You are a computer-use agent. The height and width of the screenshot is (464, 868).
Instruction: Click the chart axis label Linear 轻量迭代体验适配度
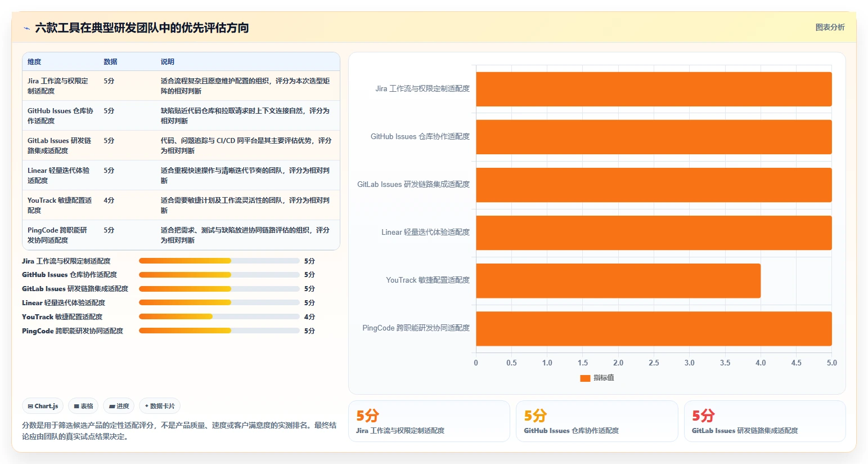425,232
